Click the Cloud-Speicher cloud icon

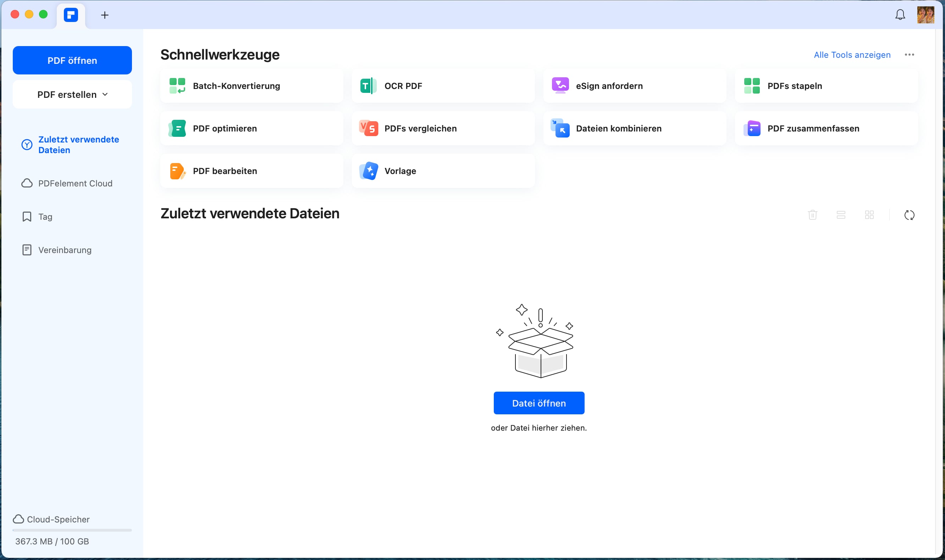18,519
